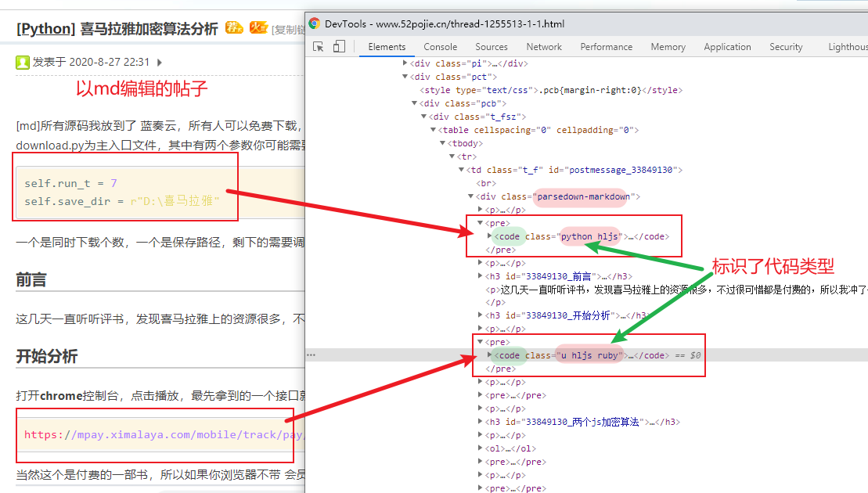Click the self.run_t = 7 code line
The height and width of the screenshot is (493, 868).
pos(71,183)
